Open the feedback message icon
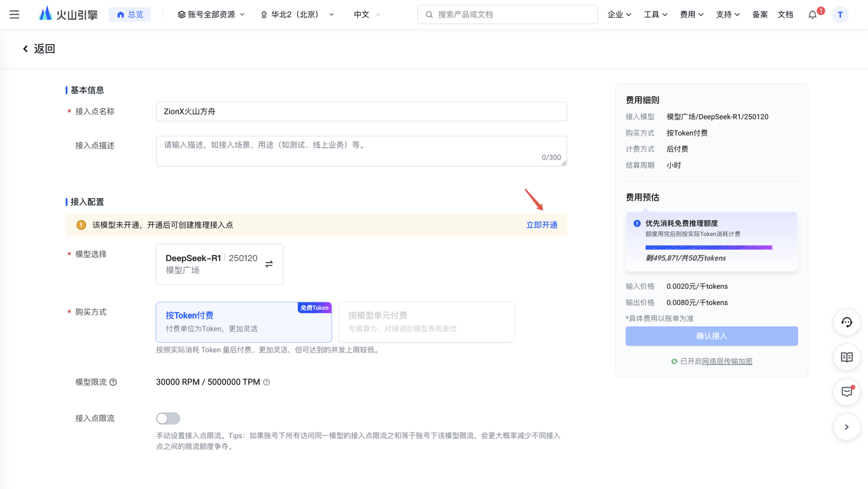This screenshot has height=489, width=868. [x=846, y=392]
